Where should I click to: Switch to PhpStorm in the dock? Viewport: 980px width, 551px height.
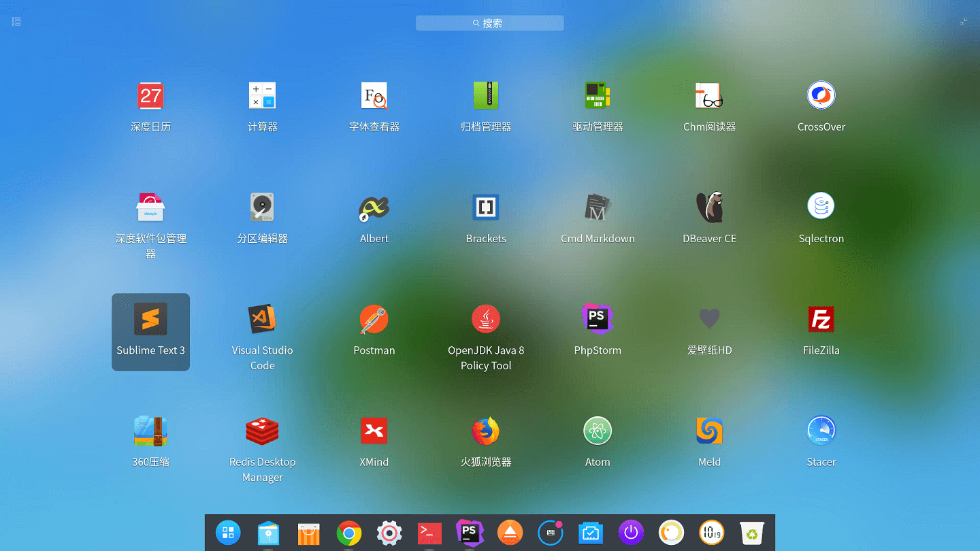[470, 533]
